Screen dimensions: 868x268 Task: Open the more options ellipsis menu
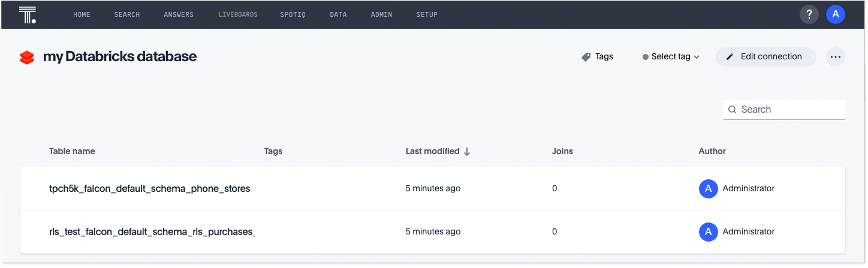point(835,57)
